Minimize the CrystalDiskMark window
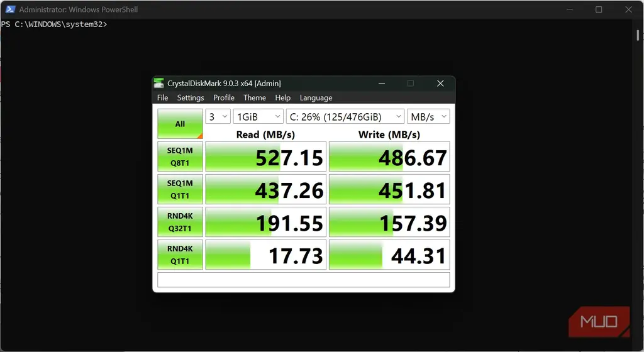The width and height of the screenshot is (644, 352). point(382,83)
